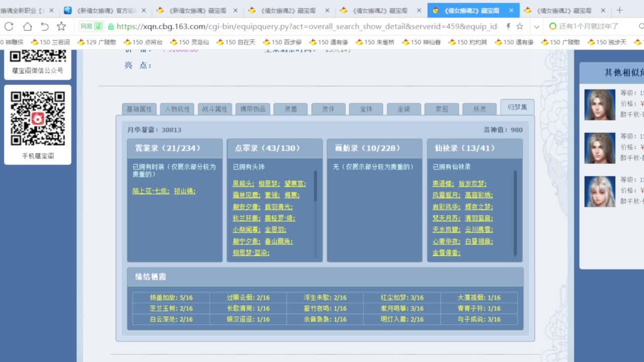This screenshot has width=644, height=362.
Task: Click the 陌上花·七炫 costume link
Action: pos(151,191)
